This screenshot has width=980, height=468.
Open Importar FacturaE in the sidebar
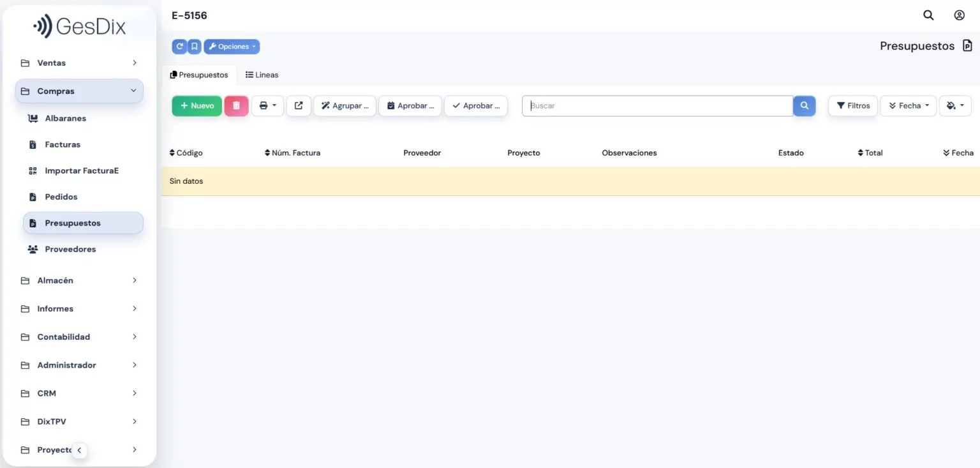tap(83, 170)
